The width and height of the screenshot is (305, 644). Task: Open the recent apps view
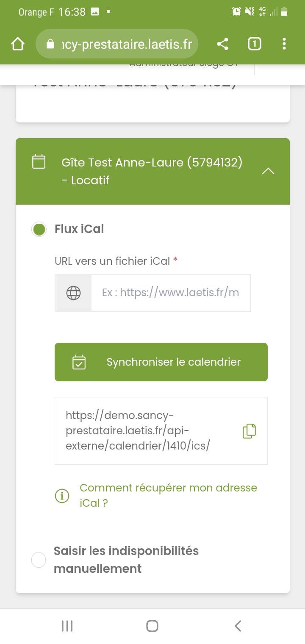pyautogui.click(x=67, y=625)
